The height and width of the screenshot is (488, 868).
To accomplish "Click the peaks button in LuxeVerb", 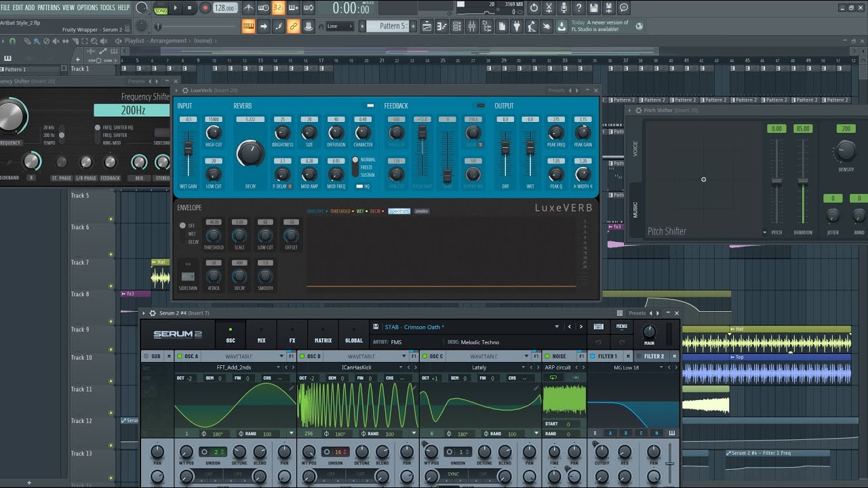I will (421, 211).
